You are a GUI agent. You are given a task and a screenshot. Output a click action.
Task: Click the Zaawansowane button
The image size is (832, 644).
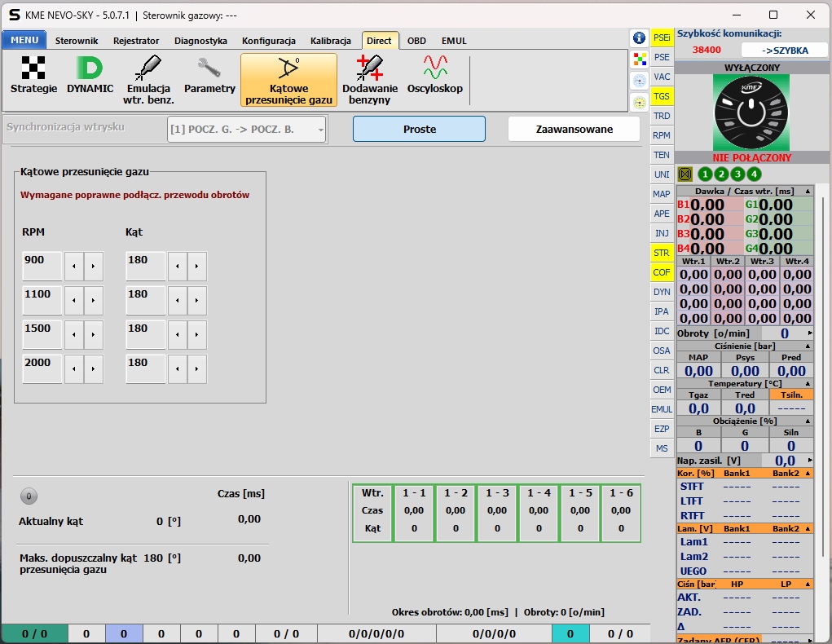coord(574,129)
